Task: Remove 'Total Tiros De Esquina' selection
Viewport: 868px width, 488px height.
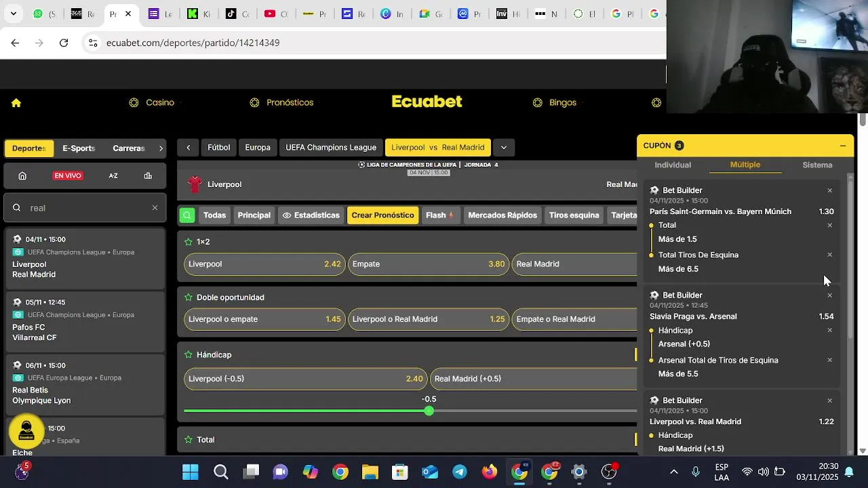Action: pyautogui.click(x=829, y=255)
